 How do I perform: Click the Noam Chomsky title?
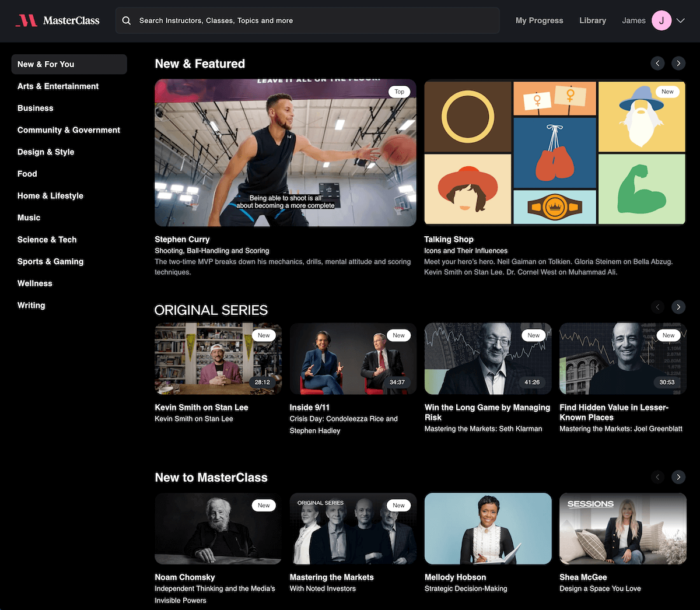click(x=185, y=577)
